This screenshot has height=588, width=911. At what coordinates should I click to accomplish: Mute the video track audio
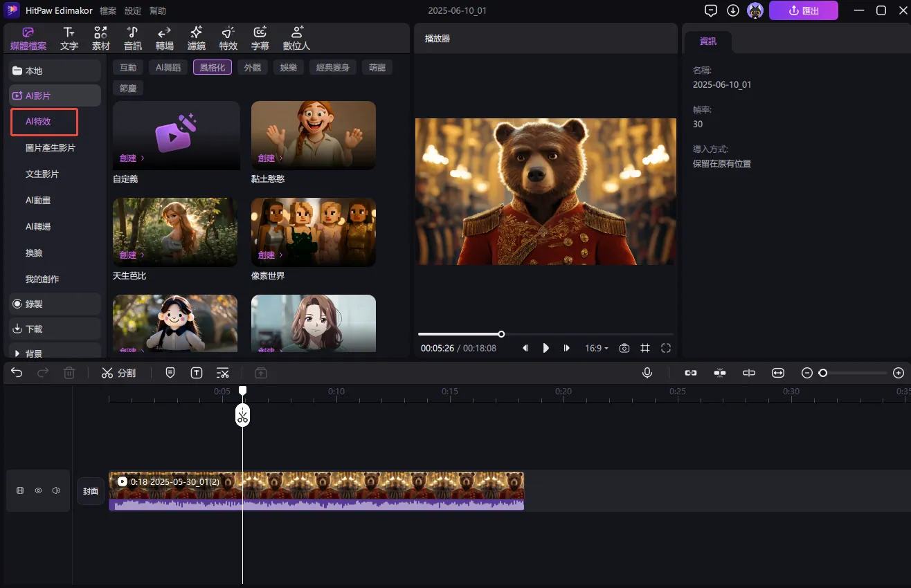56,490
